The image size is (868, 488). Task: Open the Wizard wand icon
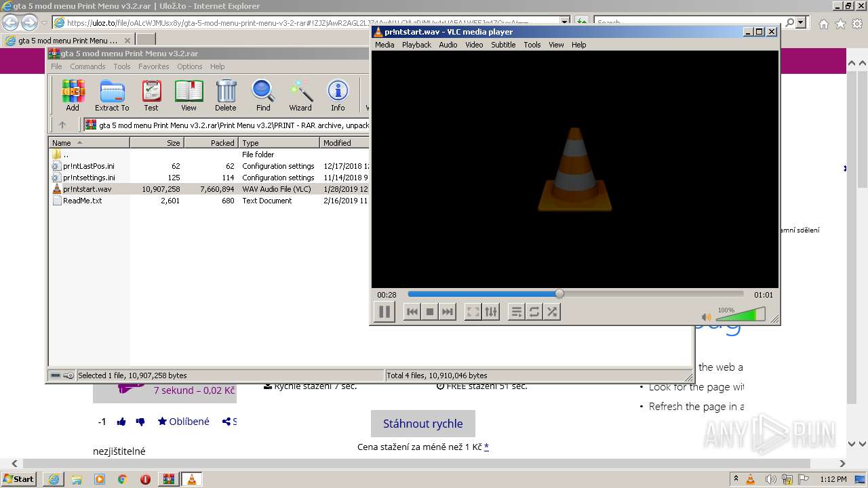[300, 95]
